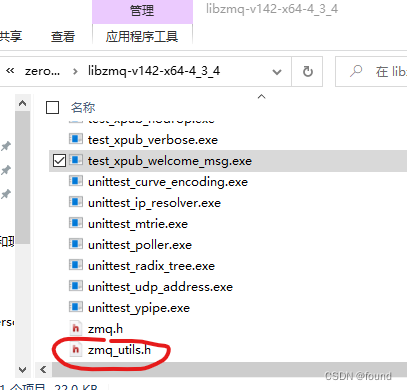Select the file name unittest_ip_resolver.exe
Viewport: 407px width, 390px height.
[154, 203]
